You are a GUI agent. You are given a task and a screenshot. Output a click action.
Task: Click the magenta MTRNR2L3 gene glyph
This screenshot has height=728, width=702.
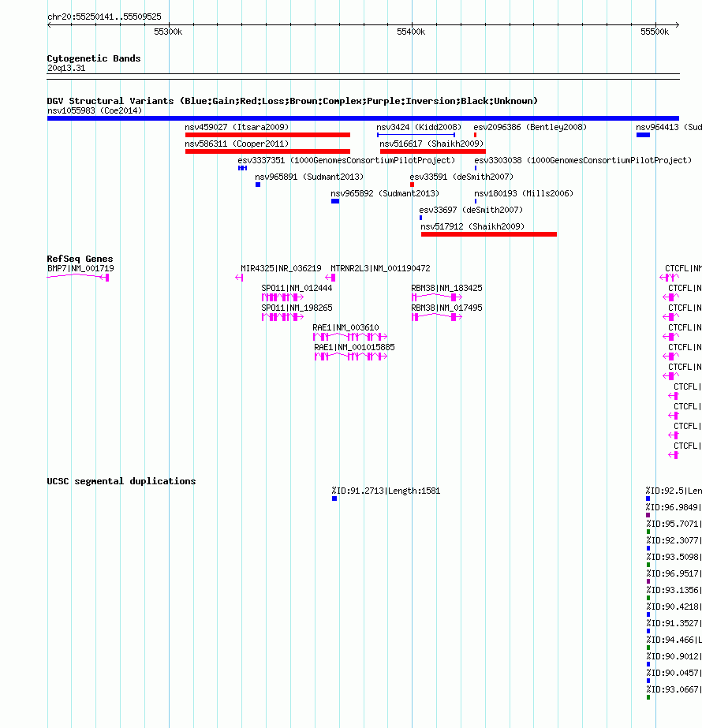click(x=330, y=278)
